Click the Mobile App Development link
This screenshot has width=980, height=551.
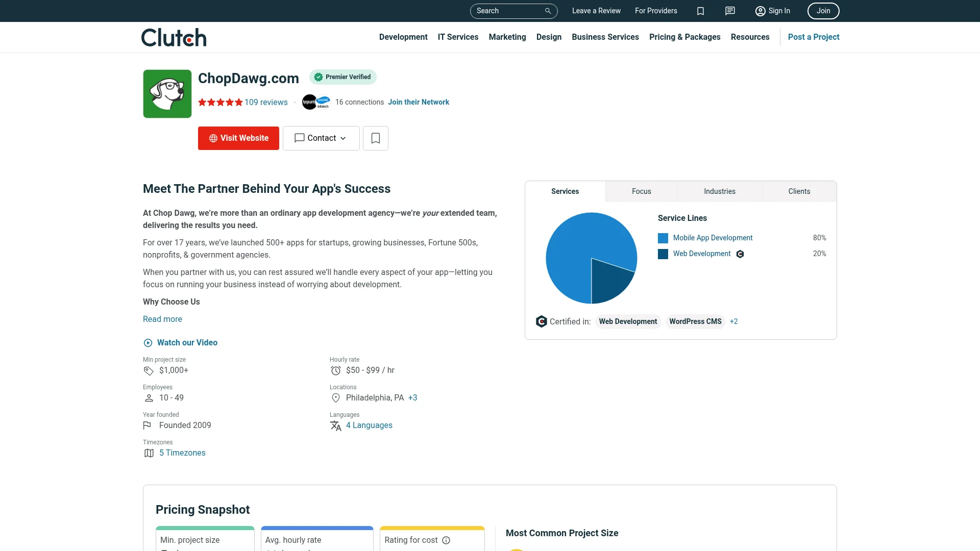[x=713, y=238]
